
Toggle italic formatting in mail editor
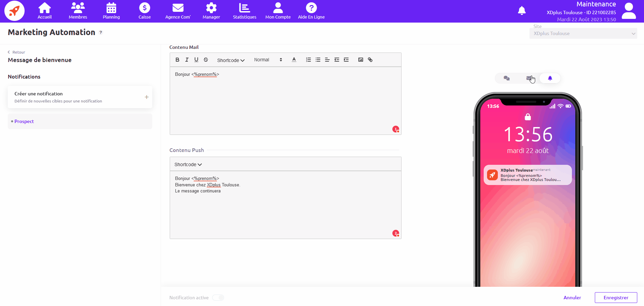(187, 60)
